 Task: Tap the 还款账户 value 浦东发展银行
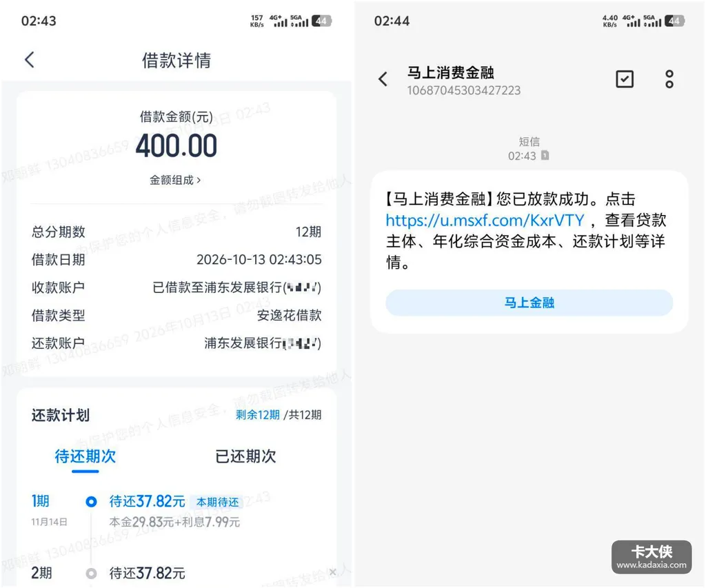click(x=263, y=343)
